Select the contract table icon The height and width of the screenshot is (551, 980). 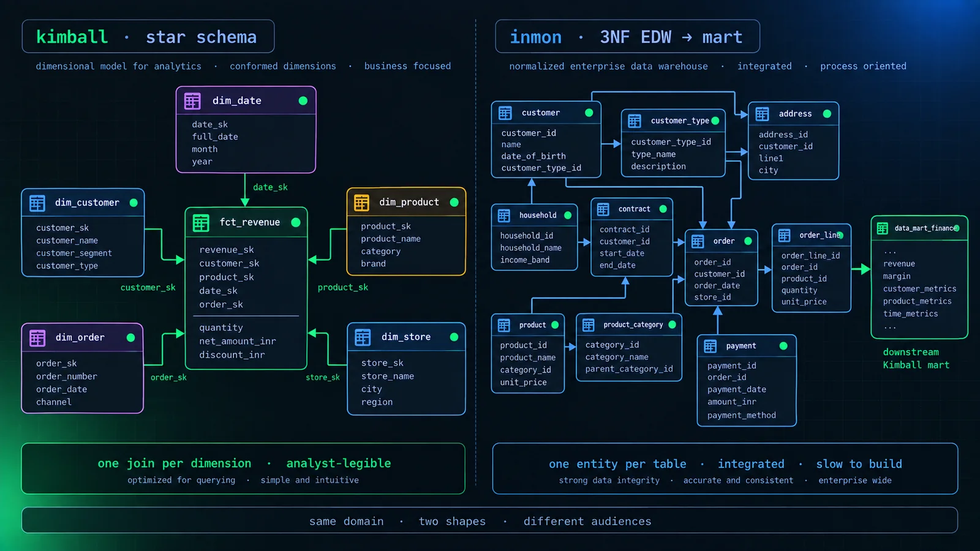point(603,209)
